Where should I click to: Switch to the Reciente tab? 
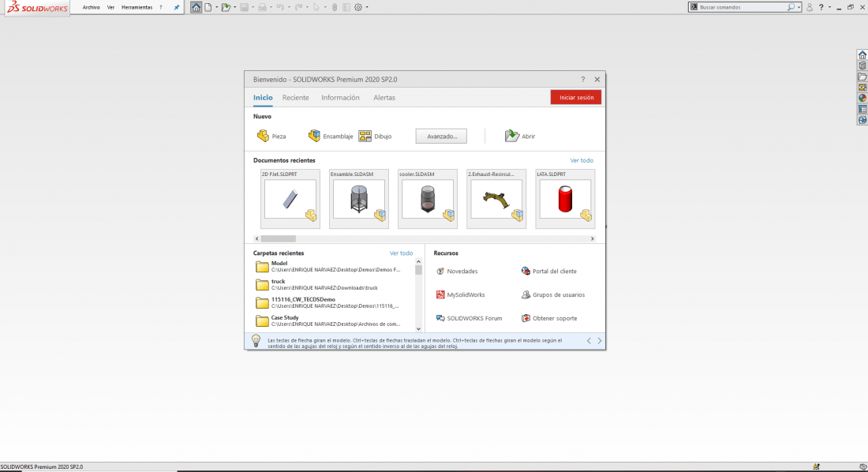tap(296, 98)
